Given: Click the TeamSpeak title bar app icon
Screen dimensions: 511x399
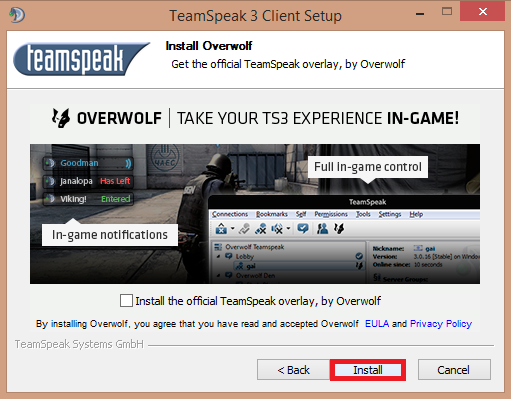Looking at the screenshot, I should pyautogui.click(x=17, y=15).
